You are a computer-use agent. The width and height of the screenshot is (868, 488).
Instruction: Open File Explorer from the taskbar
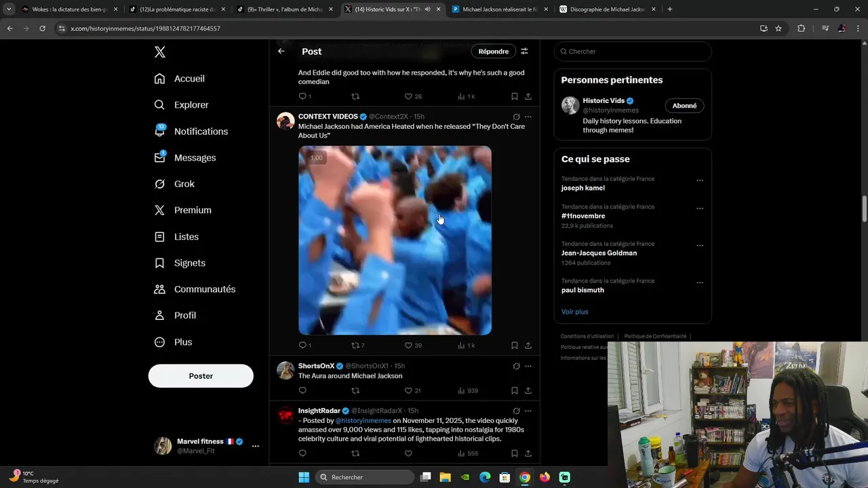pos(446,477)
